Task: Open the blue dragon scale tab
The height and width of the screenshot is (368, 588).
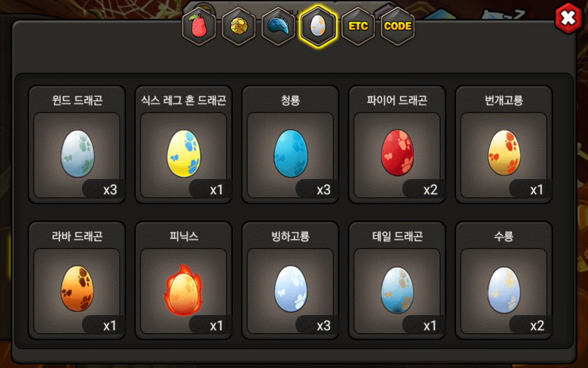Action: click(x=278, y=27)
